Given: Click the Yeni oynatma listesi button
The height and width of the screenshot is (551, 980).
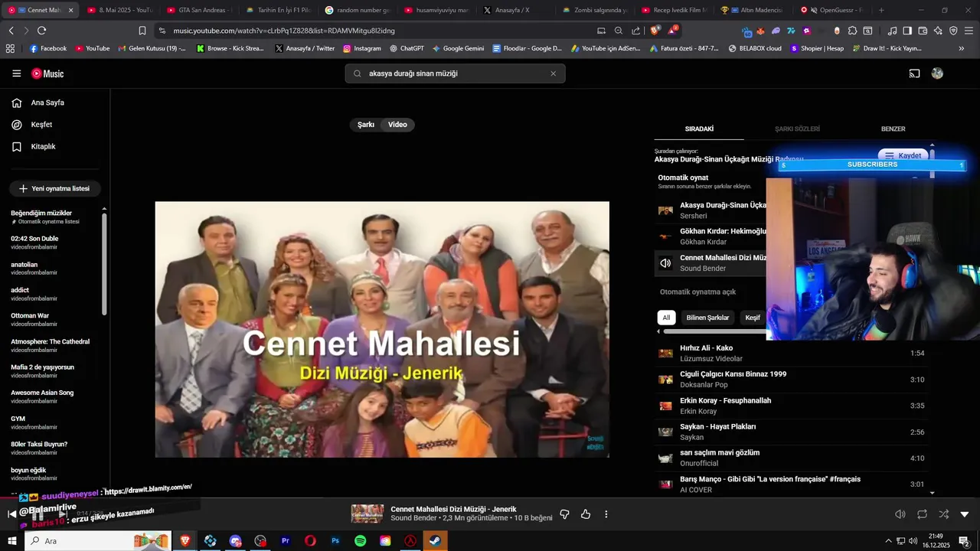Looking at the screenshot, I should click(54, 188).
